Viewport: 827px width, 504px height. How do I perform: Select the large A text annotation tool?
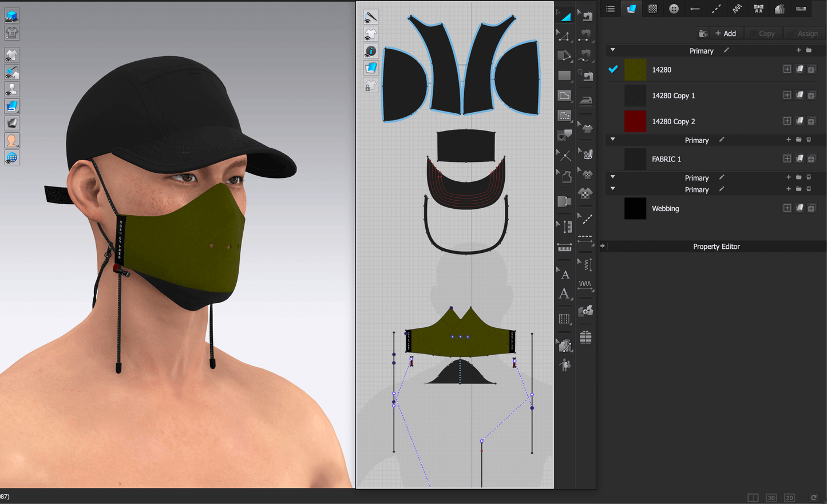(x=564, y=293)
